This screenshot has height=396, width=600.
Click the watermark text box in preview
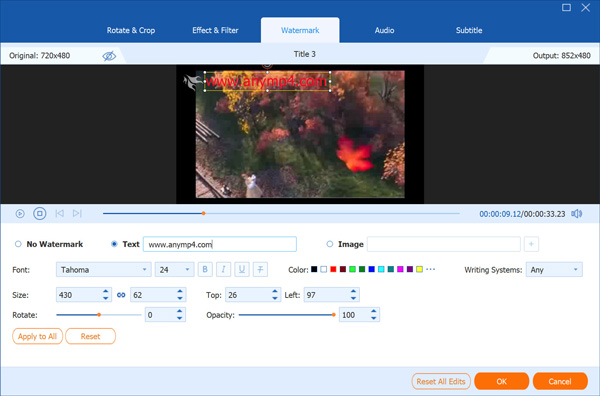267,81
